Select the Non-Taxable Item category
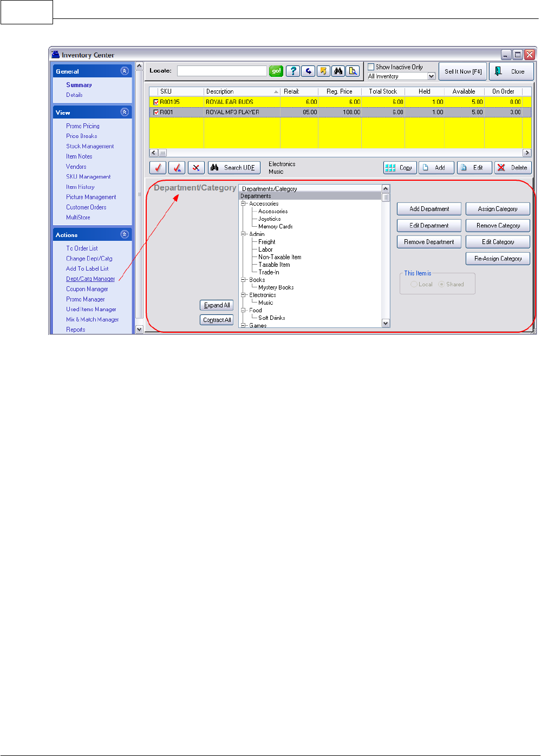 [279, 257]
